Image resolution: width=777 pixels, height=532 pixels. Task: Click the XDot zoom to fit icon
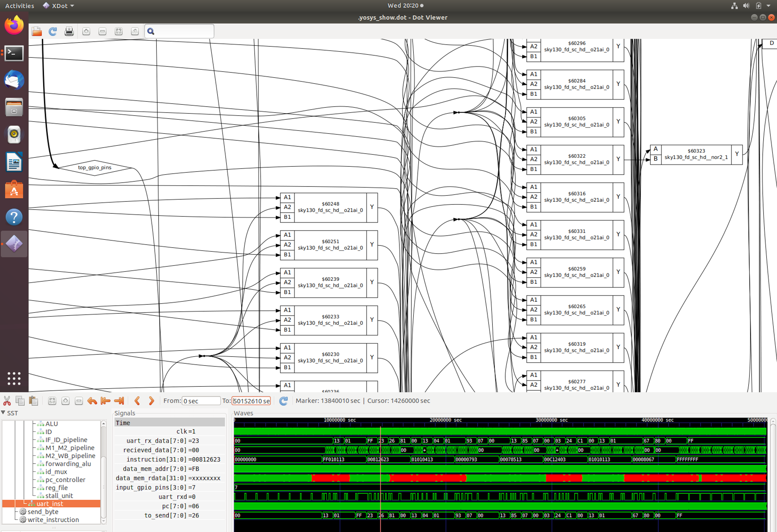pyautogui.click(x=119, y=31)
